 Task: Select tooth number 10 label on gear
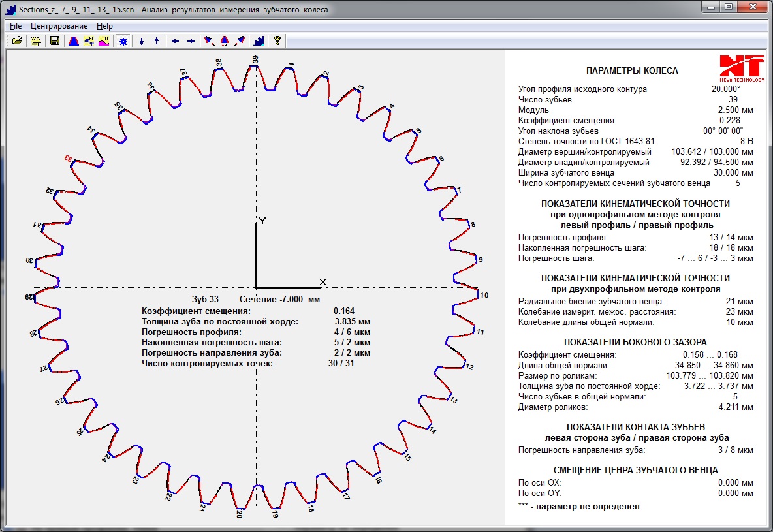pos(484,295)
